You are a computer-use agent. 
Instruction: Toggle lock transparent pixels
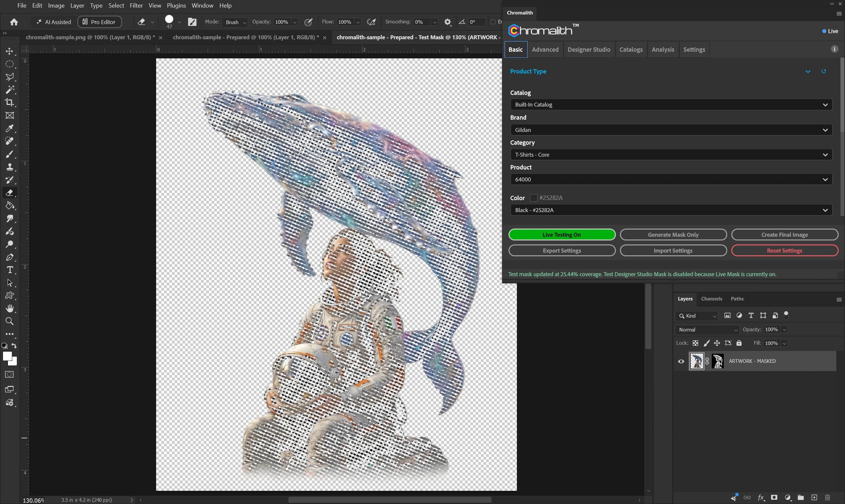[695, 343]
